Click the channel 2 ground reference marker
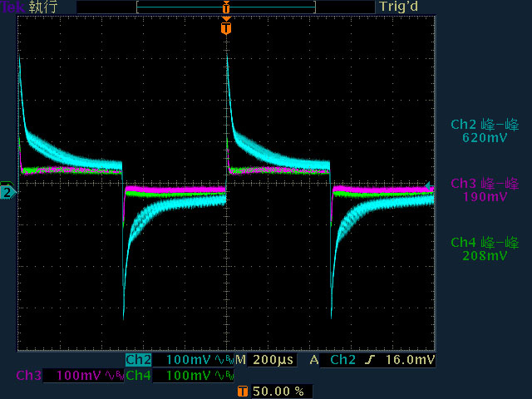Image resolution: width=532 pixels, height=399 pixels. coord(7,193)
